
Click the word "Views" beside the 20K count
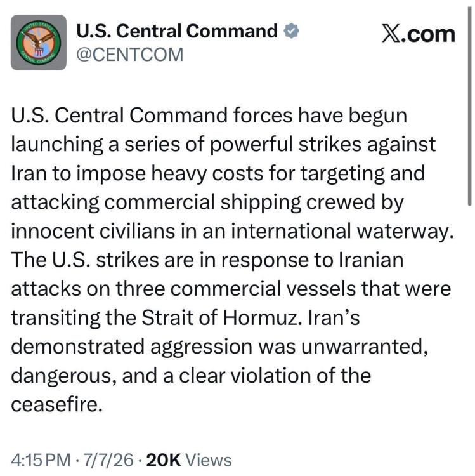(209, 460)
